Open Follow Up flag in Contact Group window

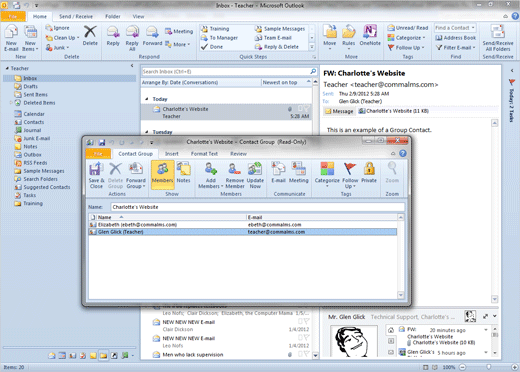350,175
